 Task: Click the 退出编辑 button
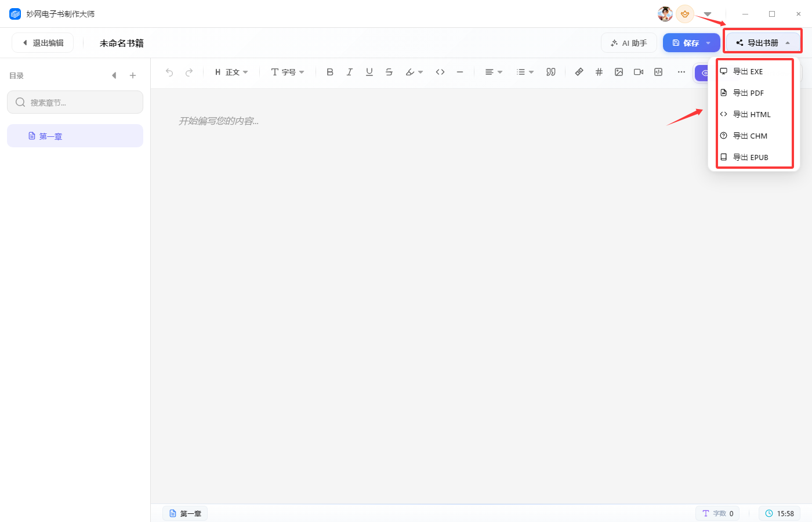point(43,43)
